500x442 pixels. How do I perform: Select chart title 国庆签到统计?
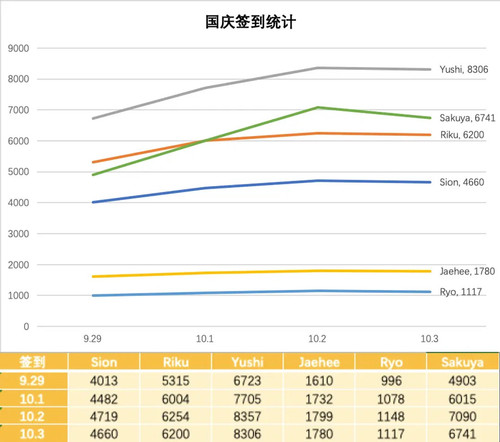250,22
